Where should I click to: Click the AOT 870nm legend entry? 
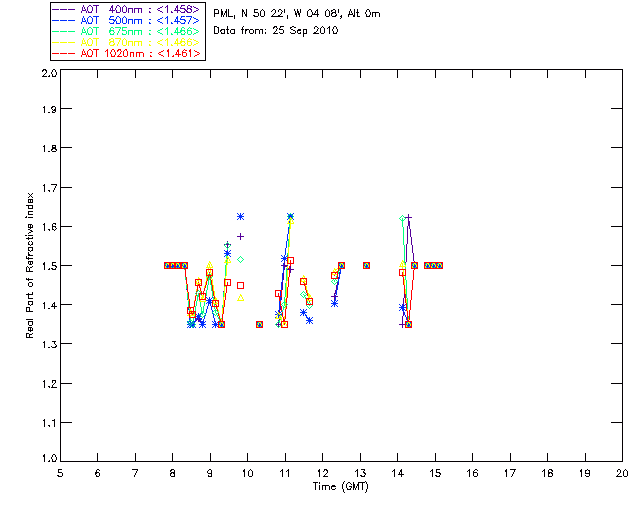[x=127, y=42]
